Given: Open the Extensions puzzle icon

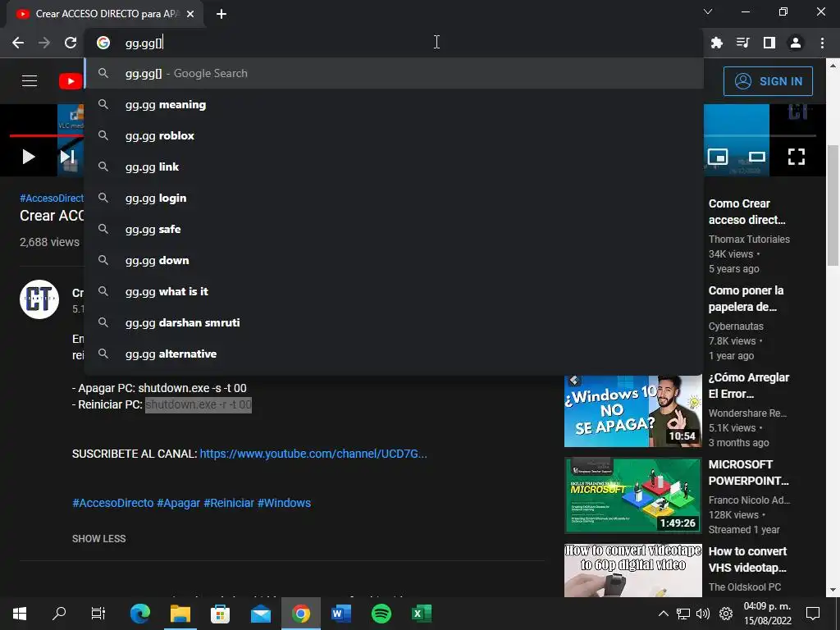Looking at the screenshot, I should 716,43.
